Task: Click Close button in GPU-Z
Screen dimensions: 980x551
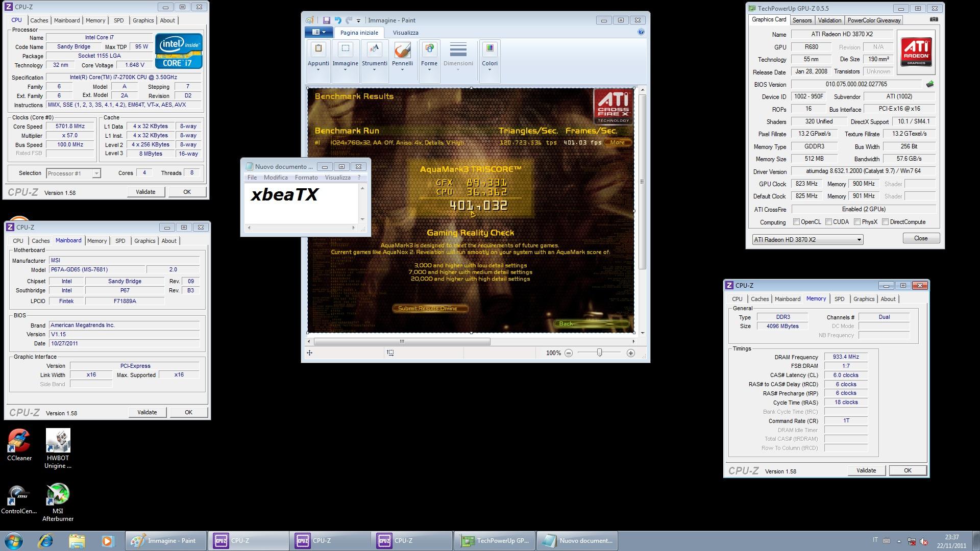Action: 921,238
